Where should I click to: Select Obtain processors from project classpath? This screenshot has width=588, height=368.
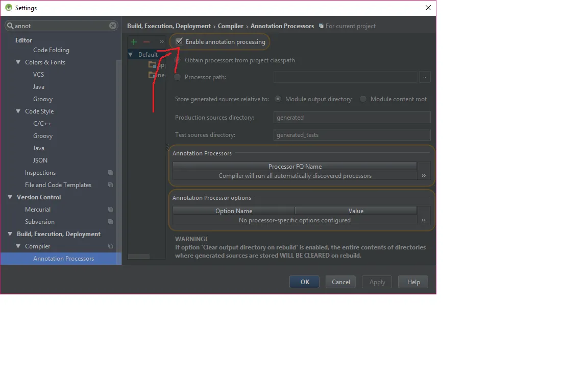(x=178, y=60)
